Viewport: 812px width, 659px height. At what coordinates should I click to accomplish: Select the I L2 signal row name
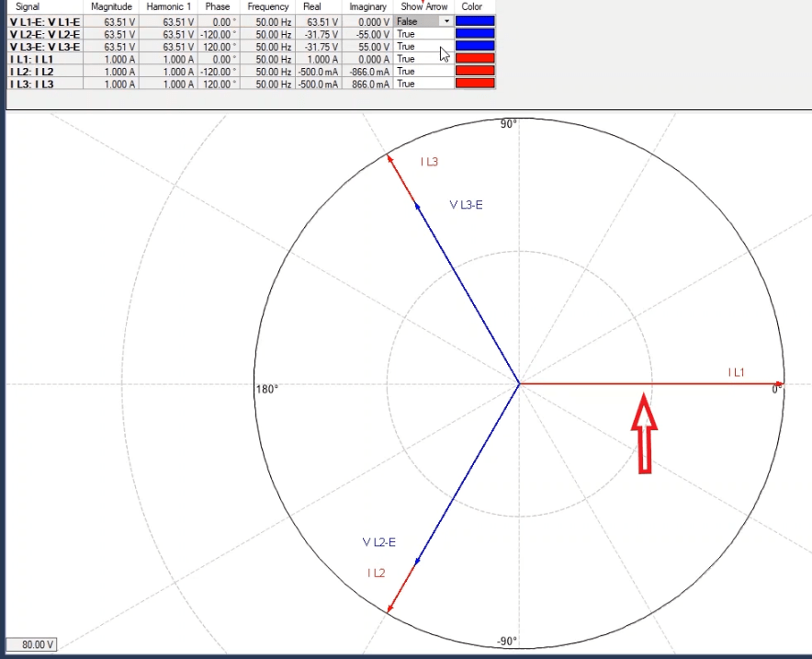point(32,72)
